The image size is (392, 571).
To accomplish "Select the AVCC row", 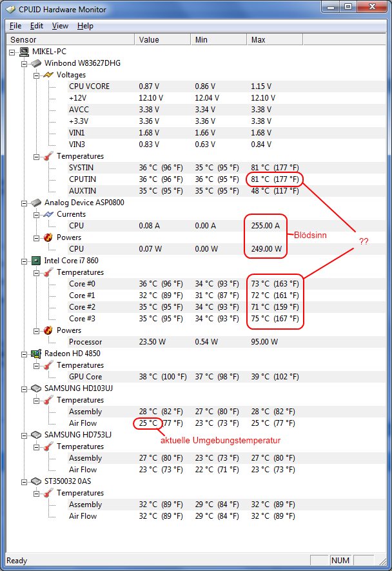I will (226, 110).
